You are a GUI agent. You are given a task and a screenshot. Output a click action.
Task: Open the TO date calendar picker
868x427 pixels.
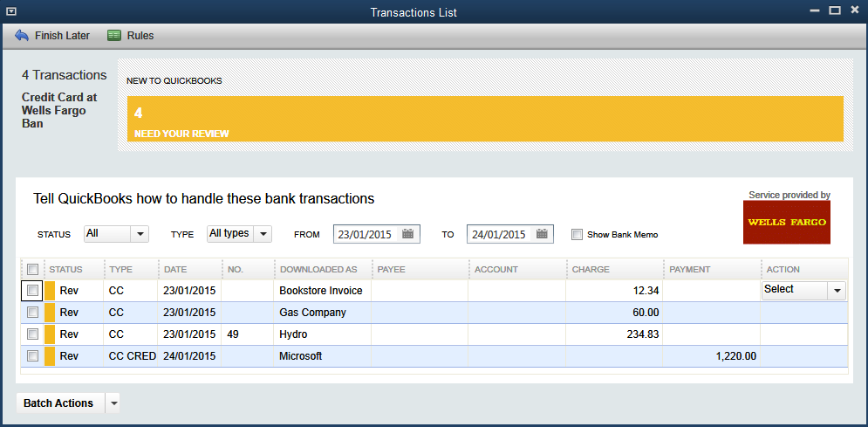(542, 234)
